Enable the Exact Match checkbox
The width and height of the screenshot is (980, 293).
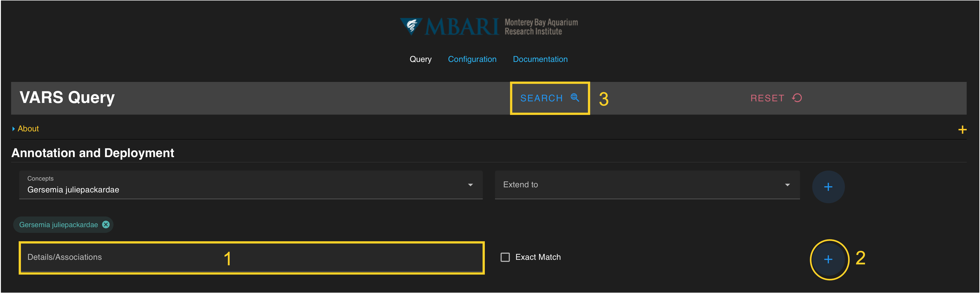[505, 257]
